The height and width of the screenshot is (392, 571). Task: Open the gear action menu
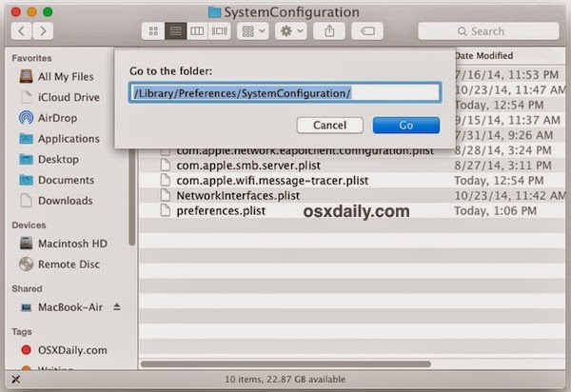click(x=291, y=31)
